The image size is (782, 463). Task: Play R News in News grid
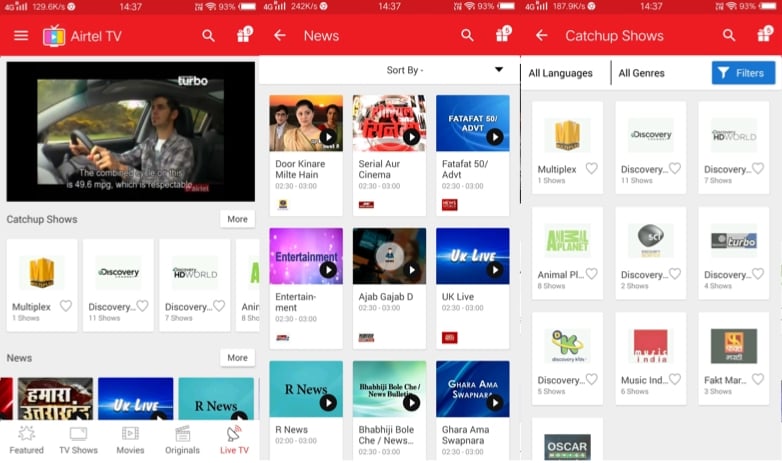328,403
